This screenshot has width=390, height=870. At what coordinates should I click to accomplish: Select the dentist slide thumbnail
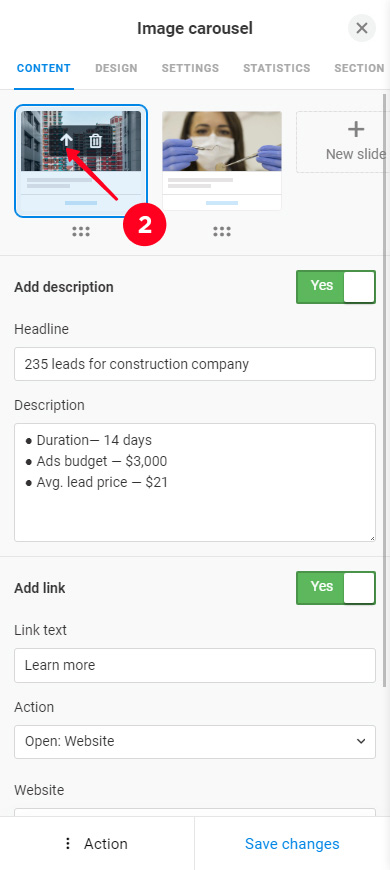click(222, 161)
